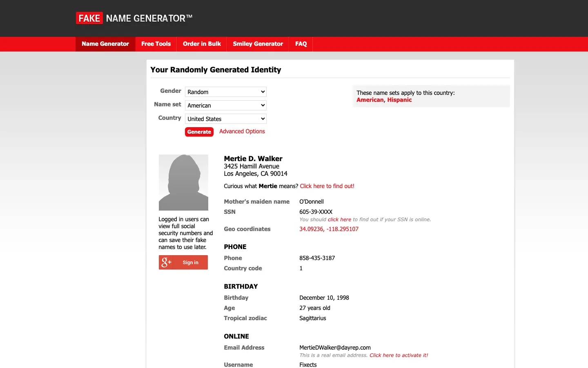Click the Sign in button text

point(191,263)
